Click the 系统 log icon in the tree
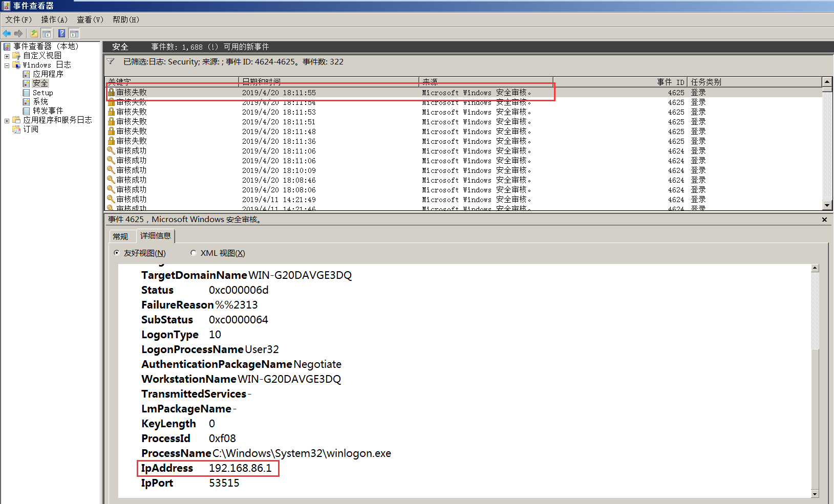Screen dimensions: 834x504 point(26,102)
